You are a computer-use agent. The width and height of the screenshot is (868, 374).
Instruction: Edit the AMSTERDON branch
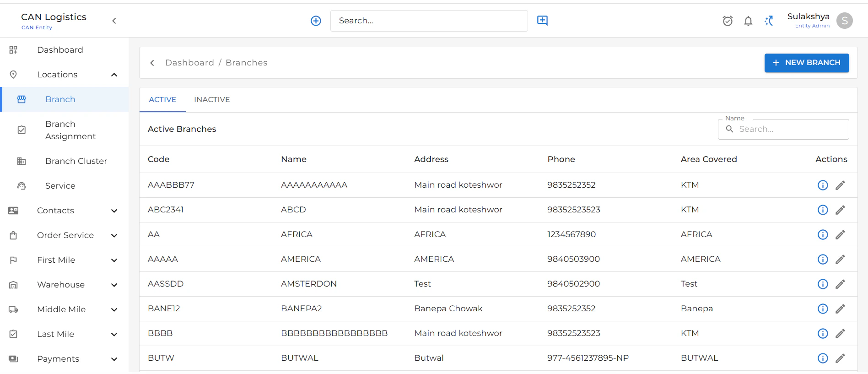point(840,284)
